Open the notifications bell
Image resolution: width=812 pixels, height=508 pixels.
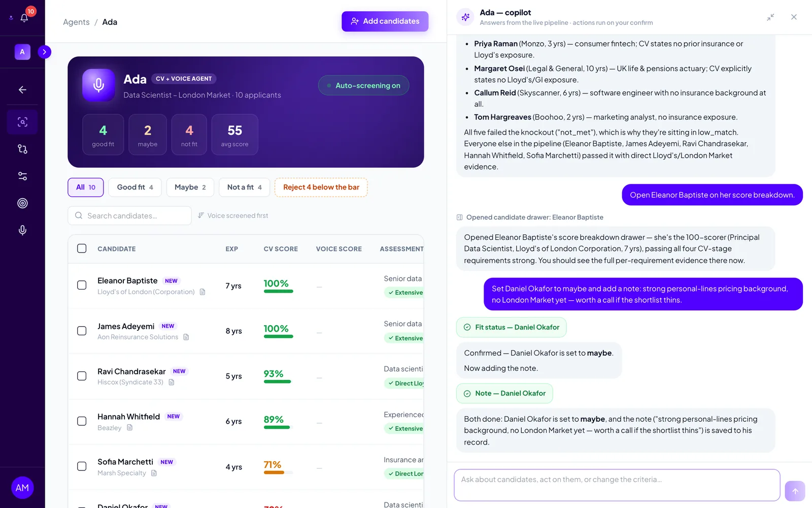pyautogui.click(x=24, y=18)
